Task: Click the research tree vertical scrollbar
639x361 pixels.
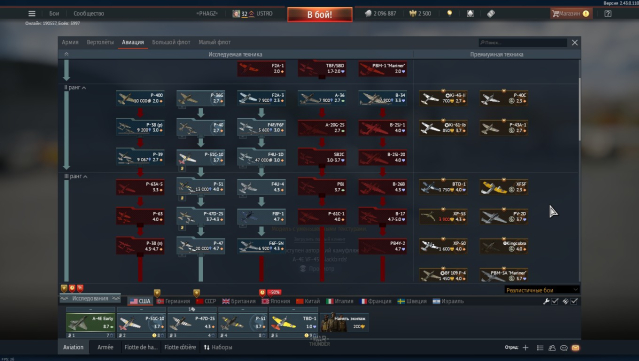Action: 579,110
